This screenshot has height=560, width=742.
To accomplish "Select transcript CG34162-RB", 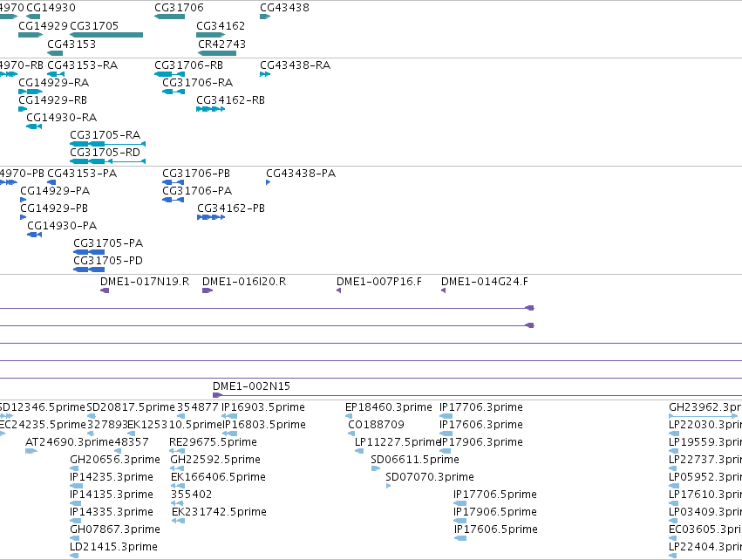I will (x=230, y=100).
